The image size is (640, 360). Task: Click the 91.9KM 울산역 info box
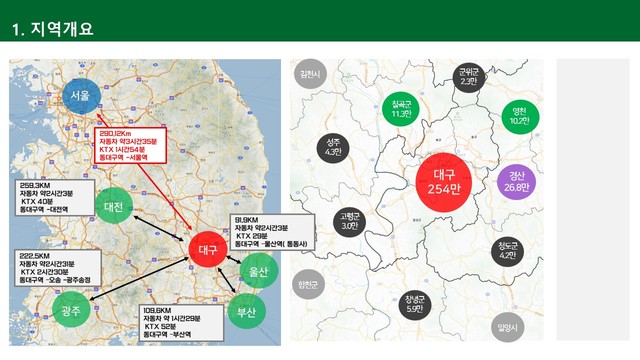point(272,232)
